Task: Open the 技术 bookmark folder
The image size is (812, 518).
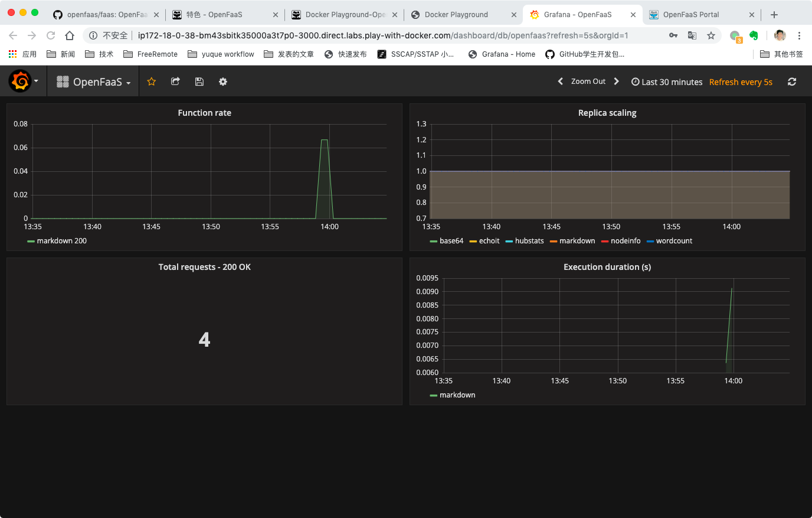Action: click(99, 54)
